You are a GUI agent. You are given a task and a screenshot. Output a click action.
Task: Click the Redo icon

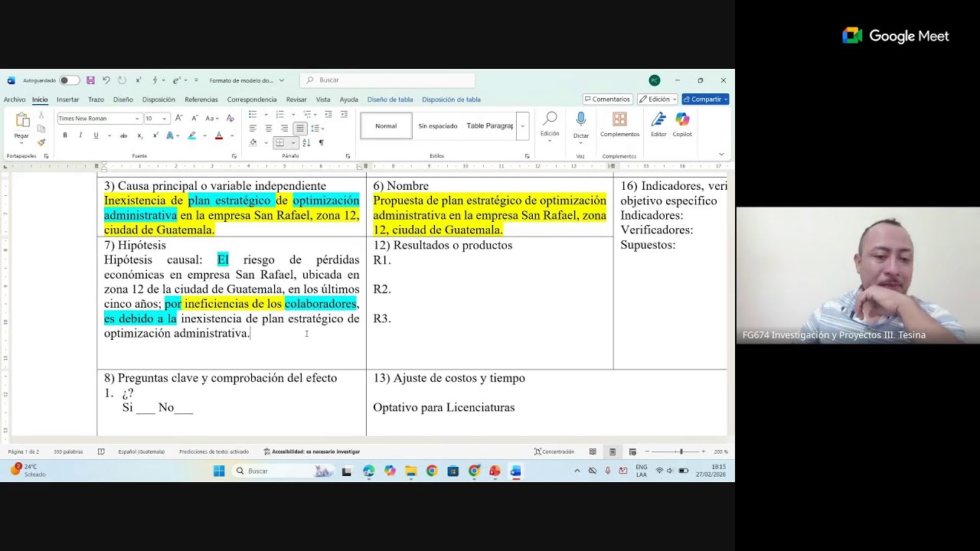coord(122,80)
